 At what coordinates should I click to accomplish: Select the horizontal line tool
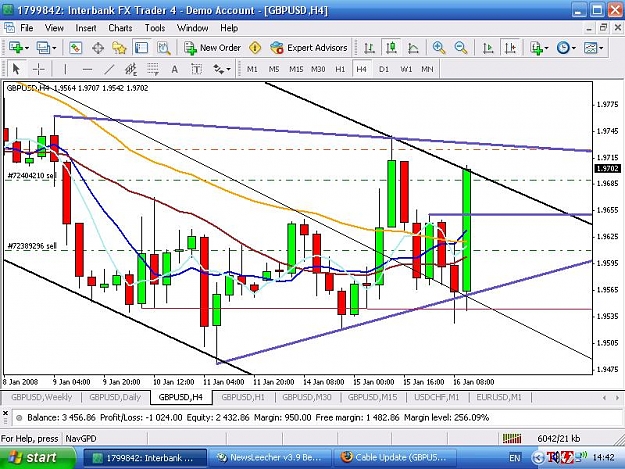(87, 69)
